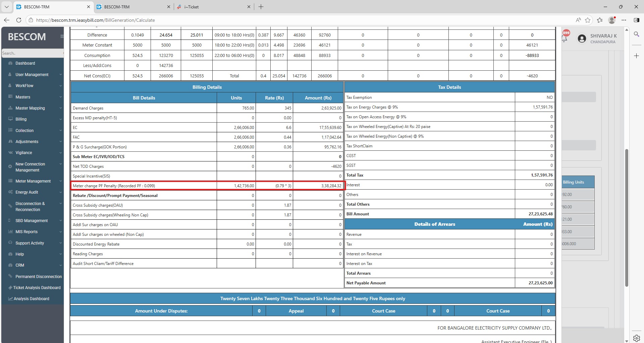The image size is (644, 343).
Task: Click the user profile avatar icon
Action: click(x=582, y=39)
